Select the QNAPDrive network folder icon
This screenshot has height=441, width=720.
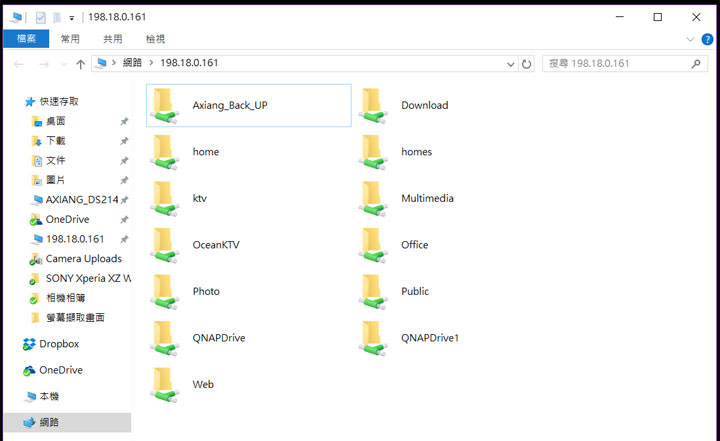[x=164, y=338]
